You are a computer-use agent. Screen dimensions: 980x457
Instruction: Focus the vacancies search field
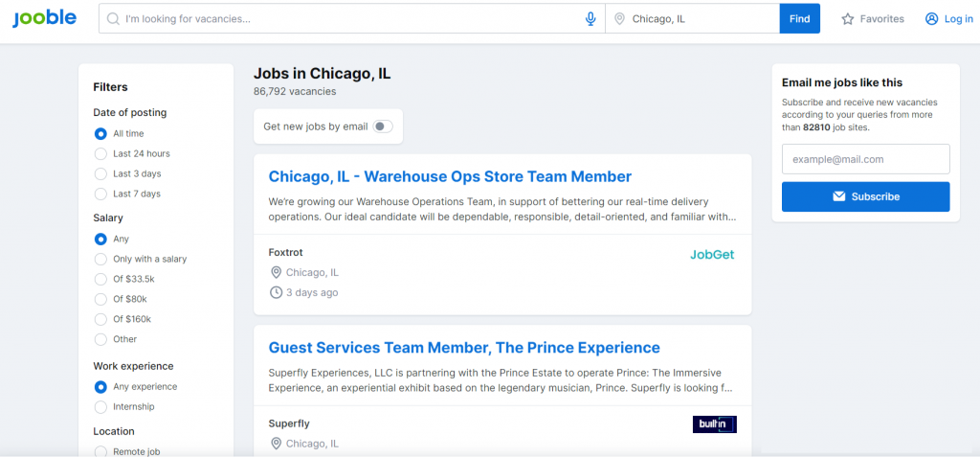352,19
